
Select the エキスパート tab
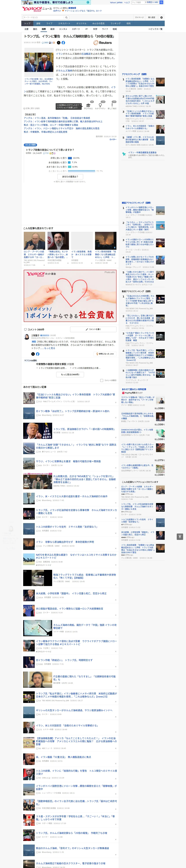(x=64, y=24)
